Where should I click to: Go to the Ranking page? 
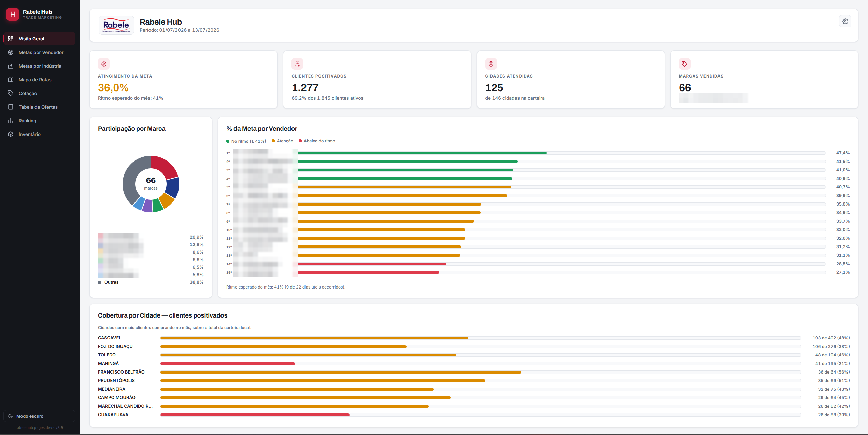39,121
